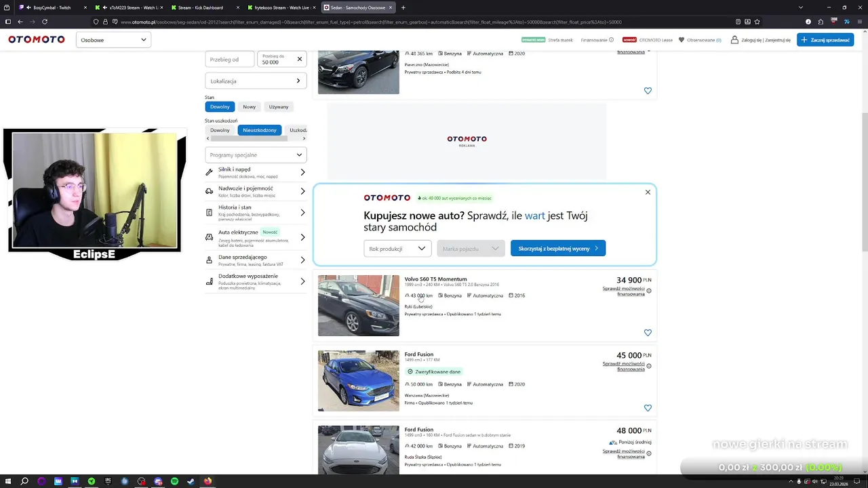Screen dimensions: 868x488
Task: Open OTOMOTO Lease menu item
Action: point(656,40)
